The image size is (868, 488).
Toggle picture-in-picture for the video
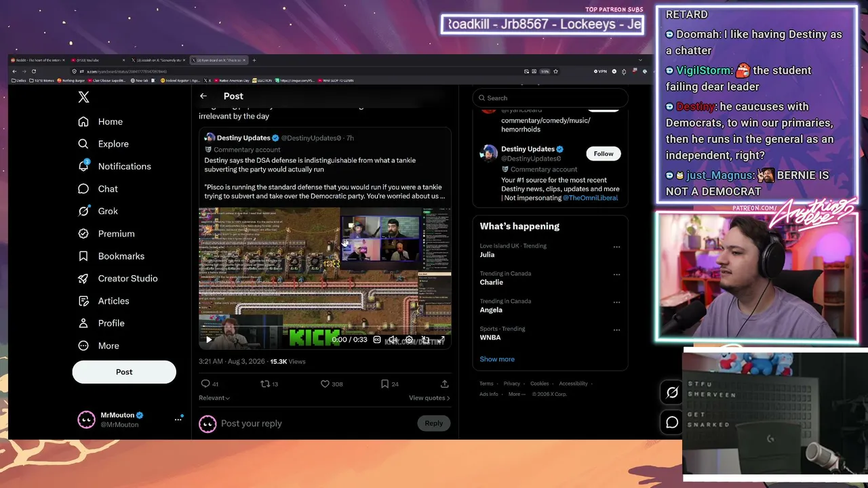tap(425, 340)
